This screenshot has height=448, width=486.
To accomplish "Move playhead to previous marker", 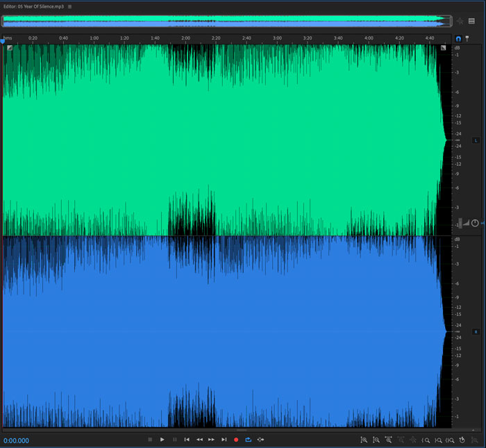I will (x=187, y=440).
